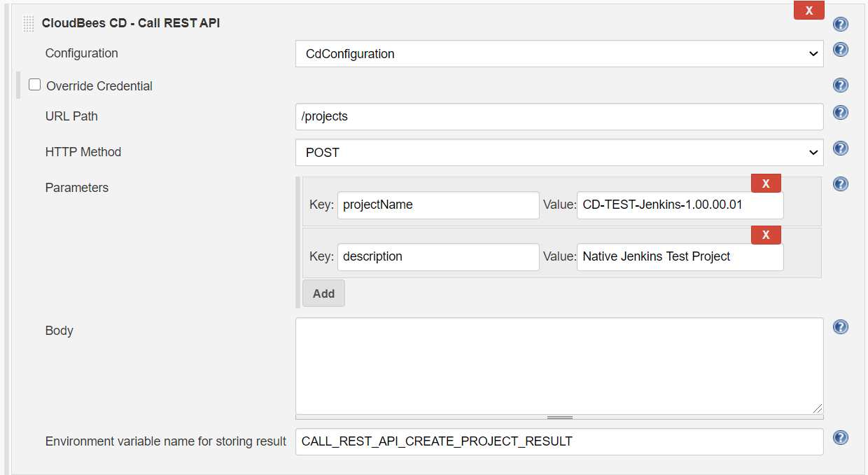Grab the Body textarea resize bar

(x=559, y=418)
